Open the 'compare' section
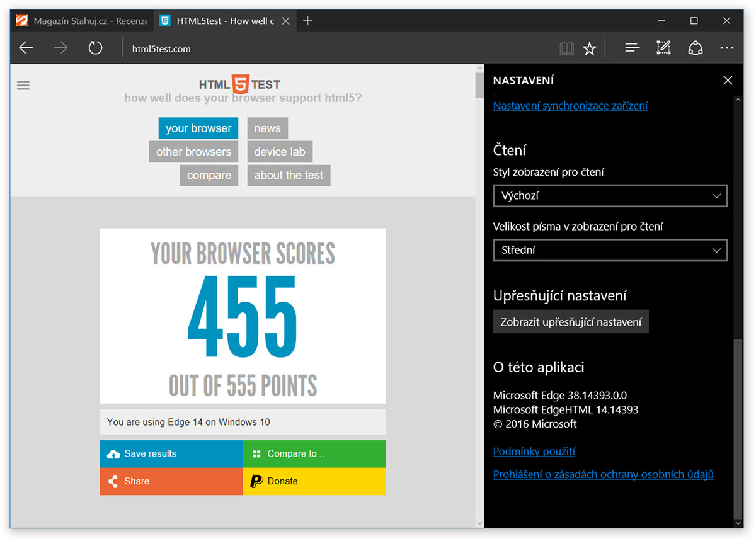756x541 pixels. click(x=209, y=175)
